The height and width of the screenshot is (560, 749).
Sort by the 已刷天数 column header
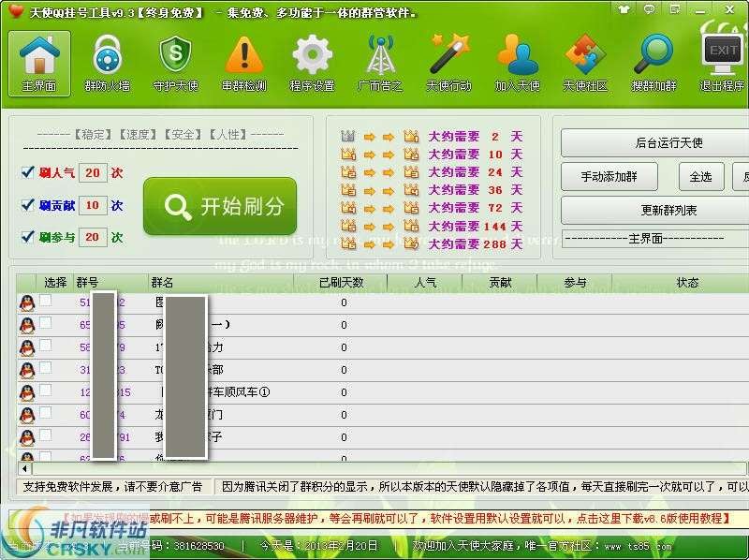tap(341, 283)
